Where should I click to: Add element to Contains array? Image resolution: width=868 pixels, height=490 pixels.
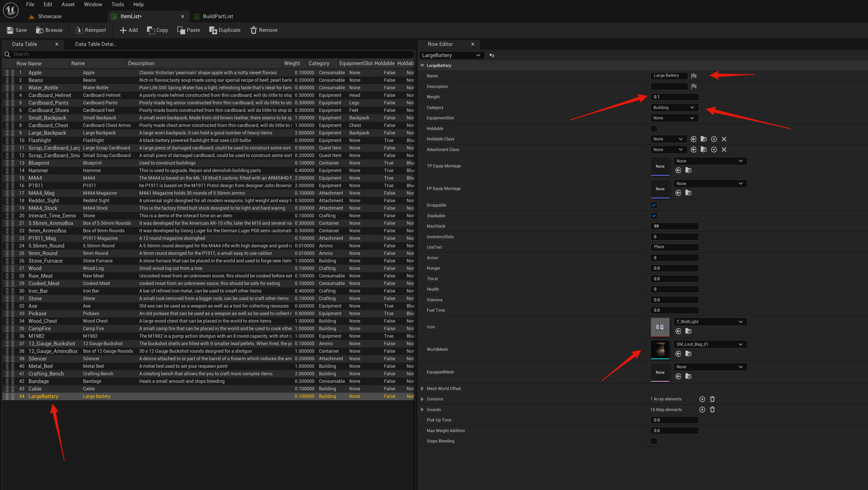[702, 399]
